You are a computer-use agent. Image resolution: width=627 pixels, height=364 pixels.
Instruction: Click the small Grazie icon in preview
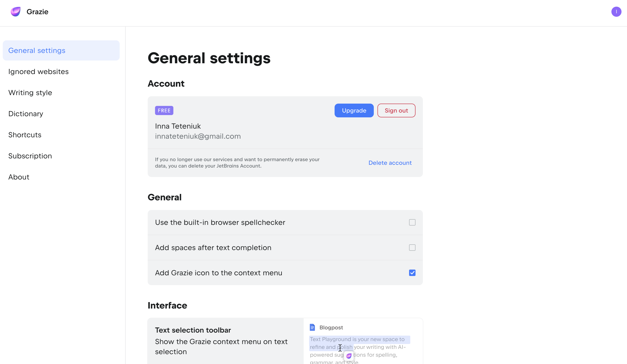coord(349,356)
